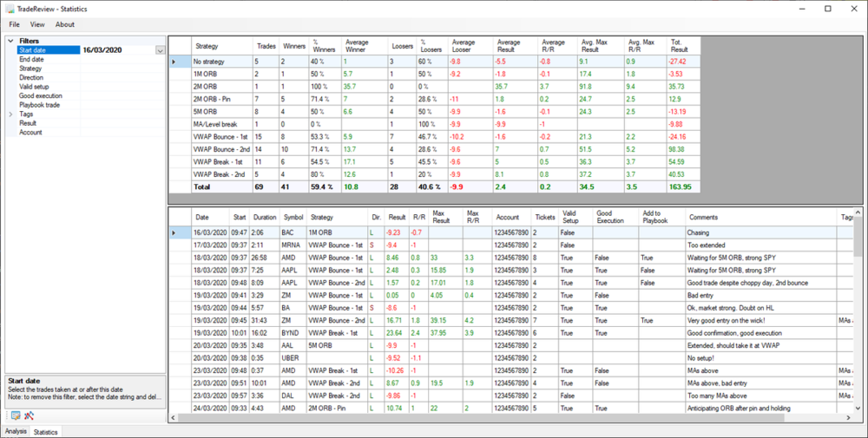Open the View menu
The image size is (868, 438).
tap(37, 24)
